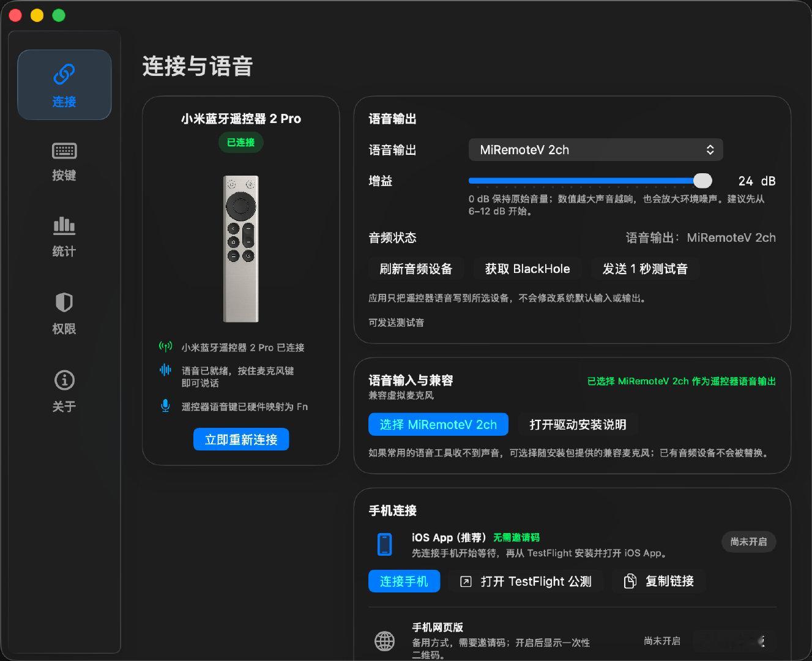Click the globe icon beside 手机网页版
Viewport: 812px width, 661px height.
(x=385, y=641)
